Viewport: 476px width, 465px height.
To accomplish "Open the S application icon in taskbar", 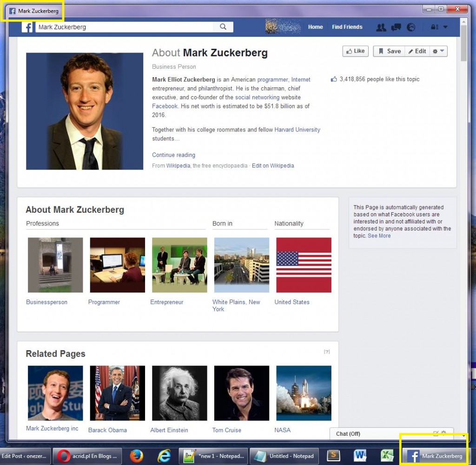I will click(x=333, y=456).
